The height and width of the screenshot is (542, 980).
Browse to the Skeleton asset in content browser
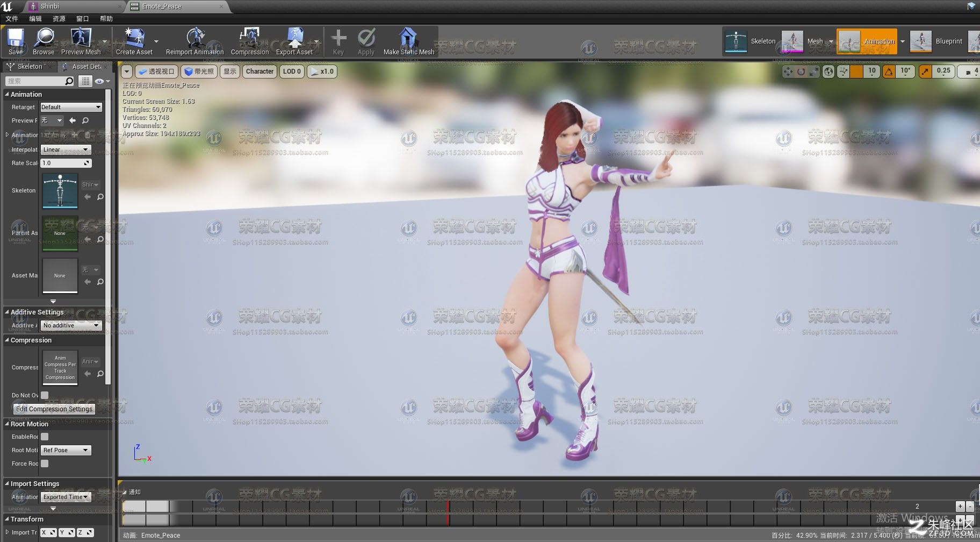coord(100,197)
